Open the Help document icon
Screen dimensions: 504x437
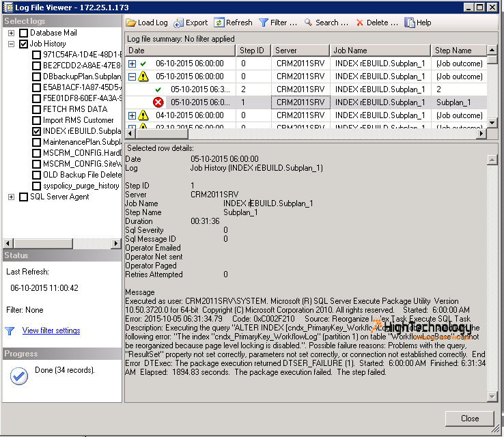[409, 23]
